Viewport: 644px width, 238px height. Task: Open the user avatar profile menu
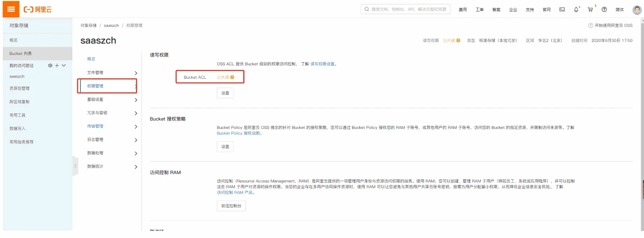637,10
